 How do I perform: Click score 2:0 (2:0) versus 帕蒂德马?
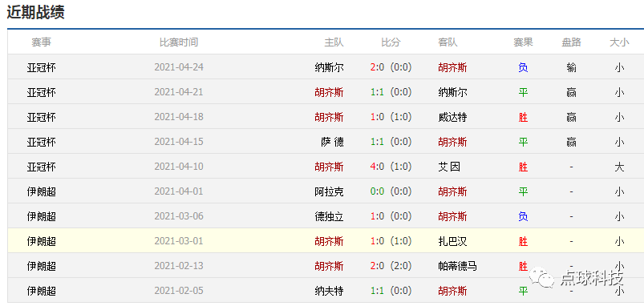391,266
